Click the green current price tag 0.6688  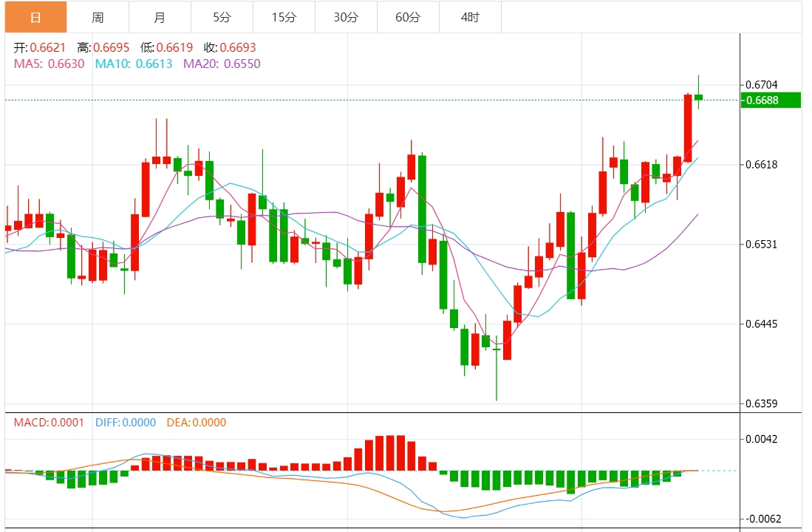point(771,100)
